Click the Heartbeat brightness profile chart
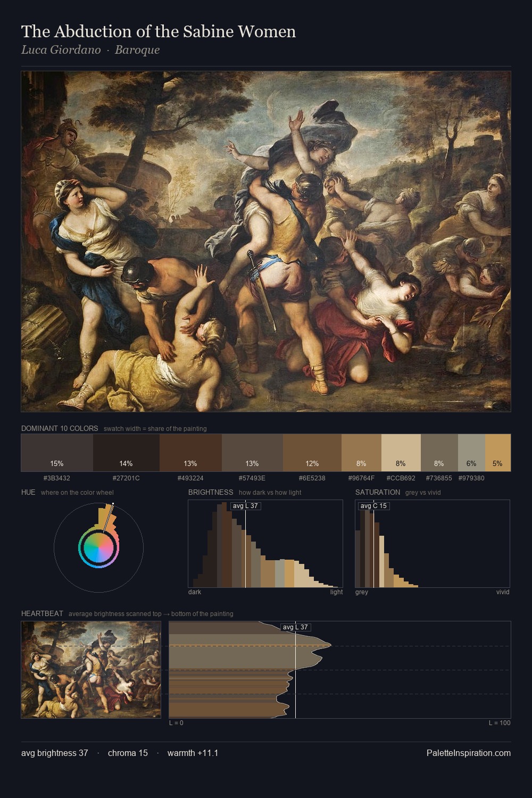Image resolution: width=532 pixels, height=798 pixels. [340, 670]
